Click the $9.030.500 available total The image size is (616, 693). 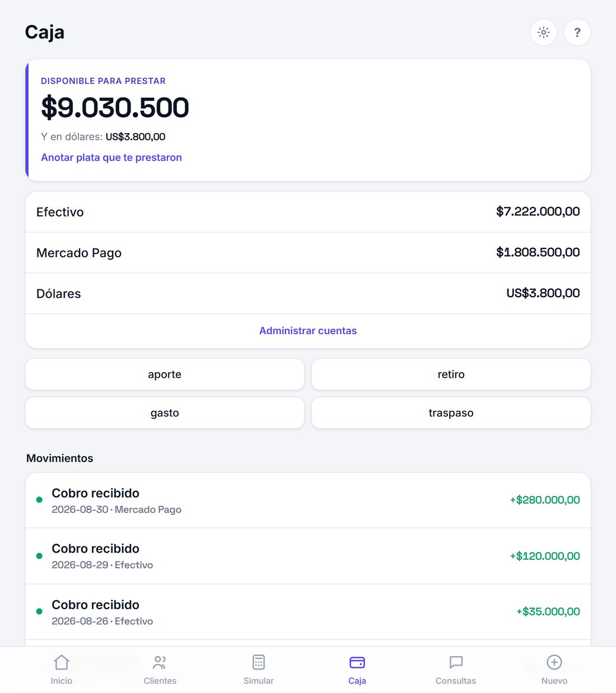point(115,107)
